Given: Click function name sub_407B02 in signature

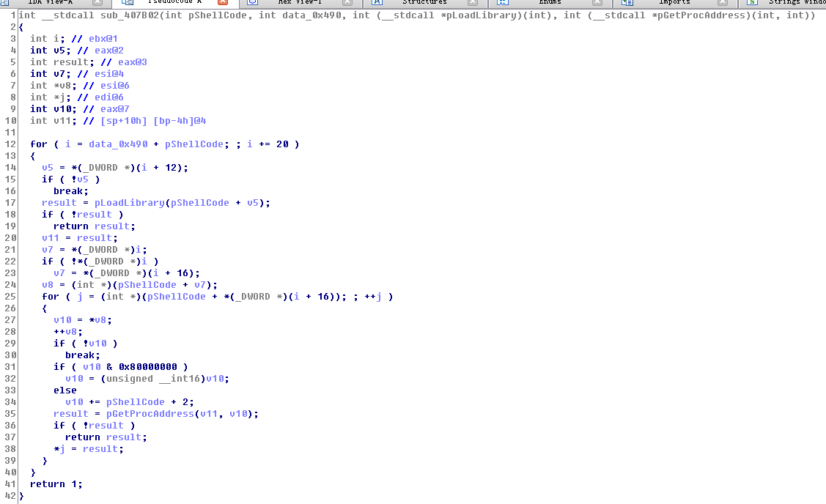Looking at the screenshot, I should (129, 15).
